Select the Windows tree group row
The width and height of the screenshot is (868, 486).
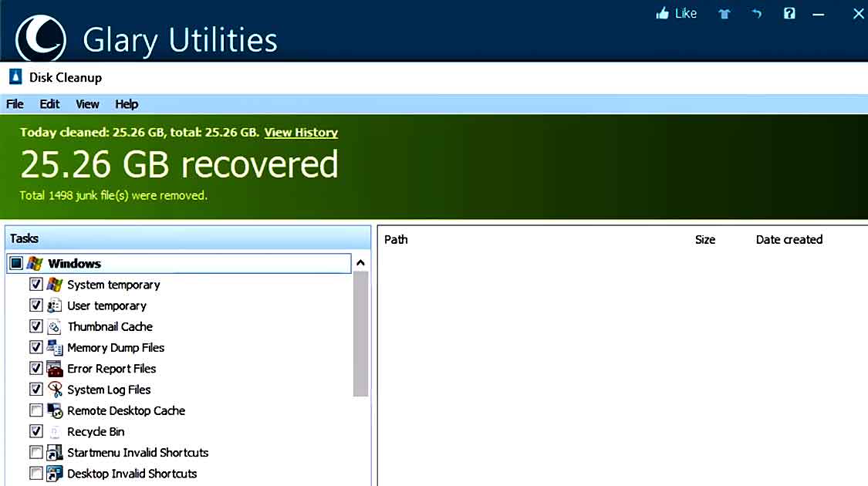(x=179, y=264)
